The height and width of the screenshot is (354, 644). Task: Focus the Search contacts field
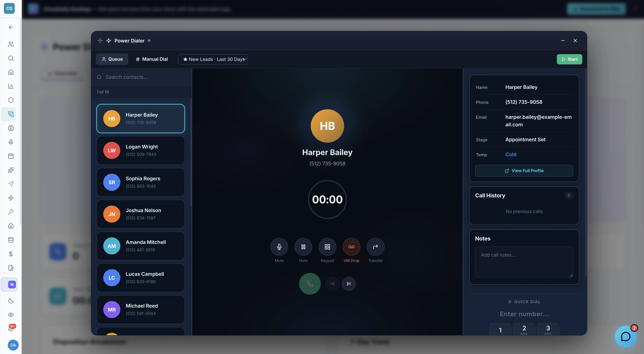(x=141, y=77)
